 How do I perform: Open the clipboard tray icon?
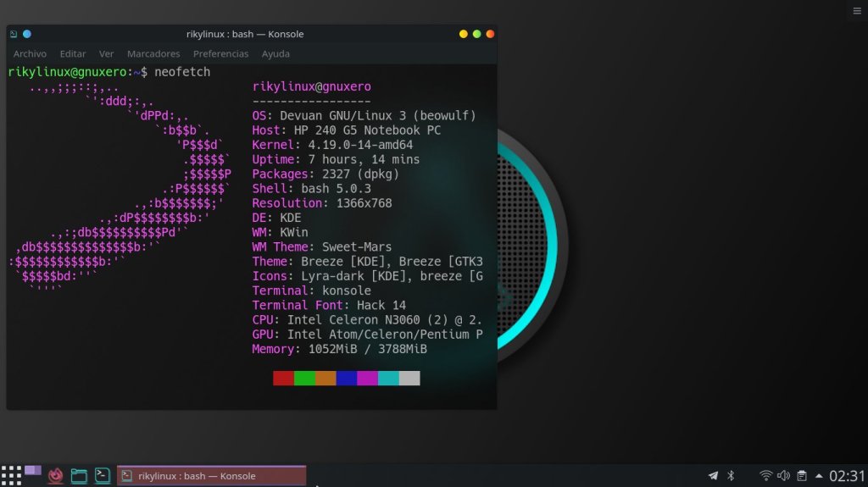(x=801, y=476)
